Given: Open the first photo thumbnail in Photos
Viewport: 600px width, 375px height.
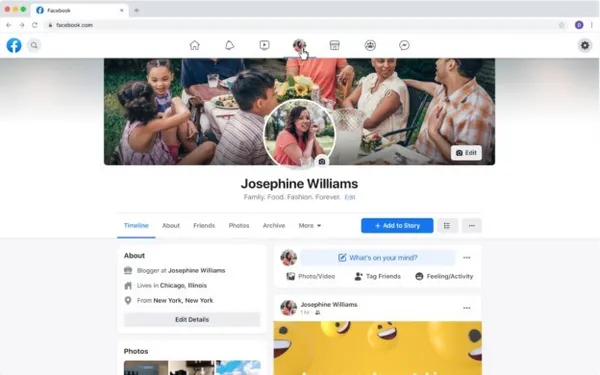Looking at the screenshot, I should point(146,368).
